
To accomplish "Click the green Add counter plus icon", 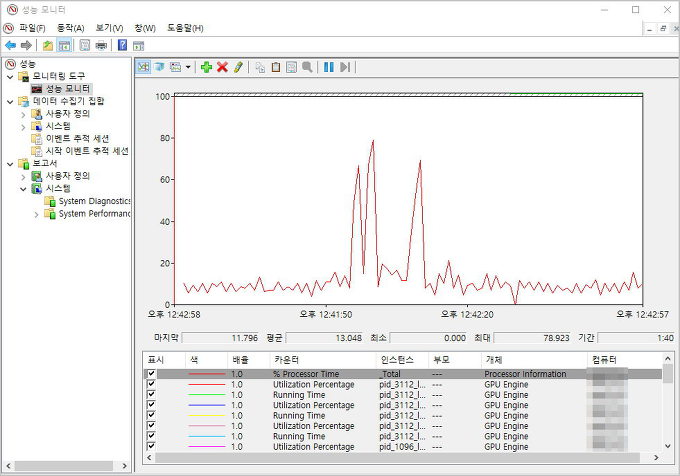I will 206,67.
